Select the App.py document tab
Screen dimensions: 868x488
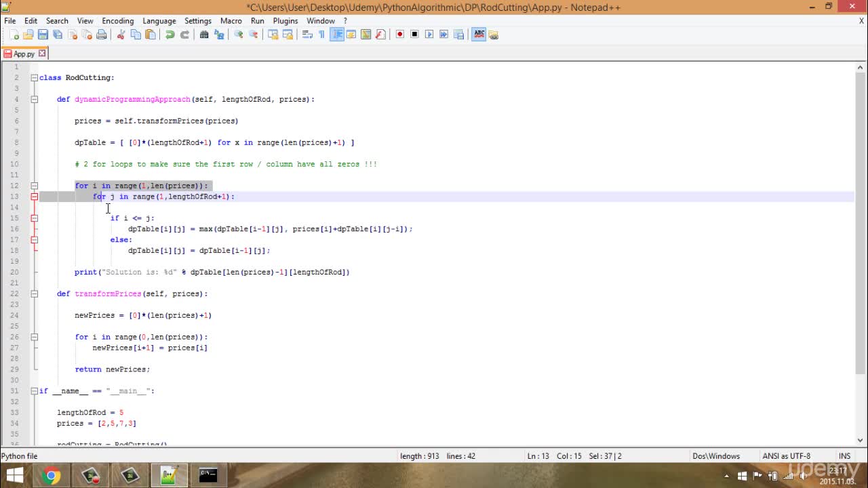tap(24, 54)
